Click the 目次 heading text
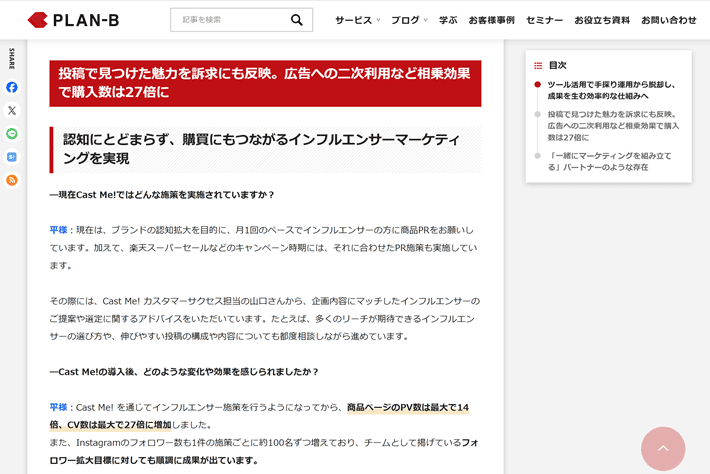Viewport: 710px width, 474px height. coord(557,65)
